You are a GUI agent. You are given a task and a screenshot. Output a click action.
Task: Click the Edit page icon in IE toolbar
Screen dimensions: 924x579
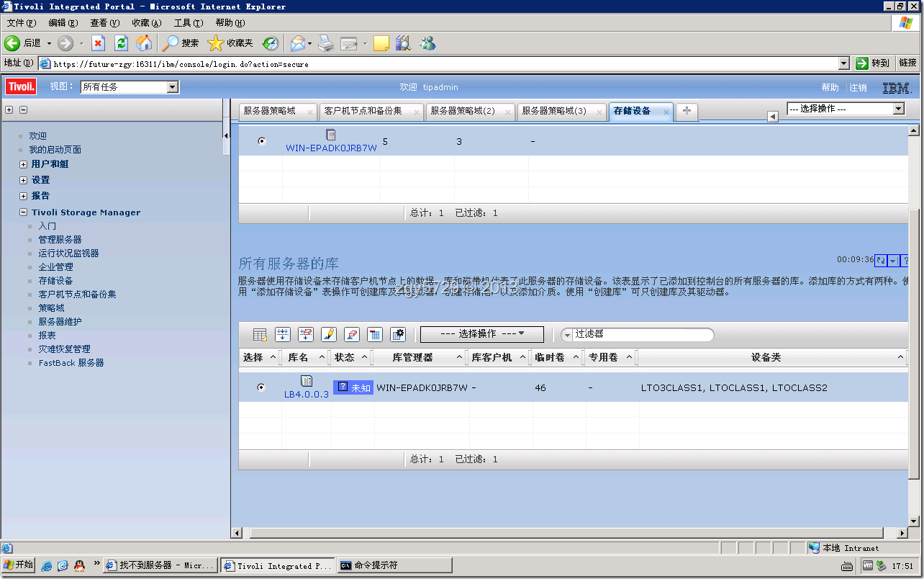(349, 43)
